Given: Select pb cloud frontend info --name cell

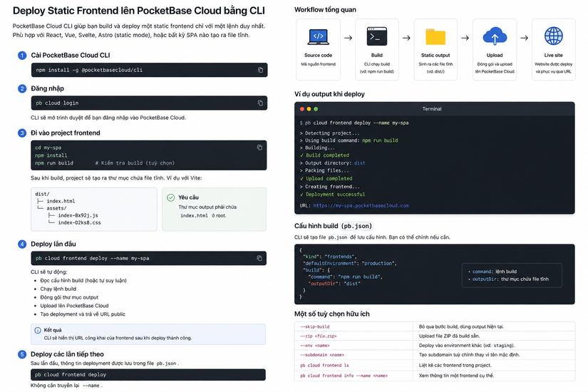Looking at the screenshot, I should click(x=354, y=376).
